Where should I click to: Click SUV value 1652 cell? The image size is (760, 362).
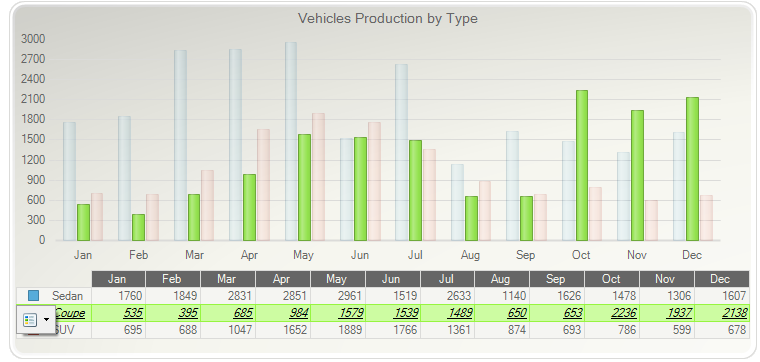[283, 330]
